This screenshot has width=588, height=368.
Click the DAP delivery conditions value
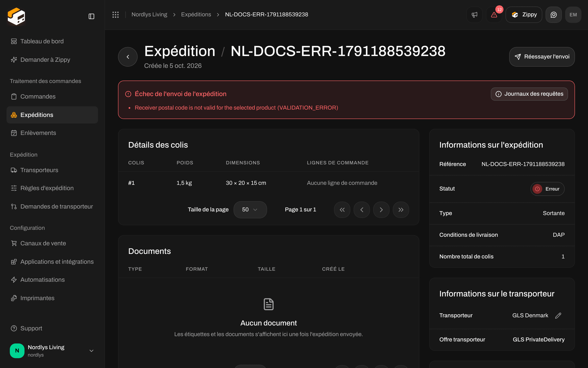559,235
